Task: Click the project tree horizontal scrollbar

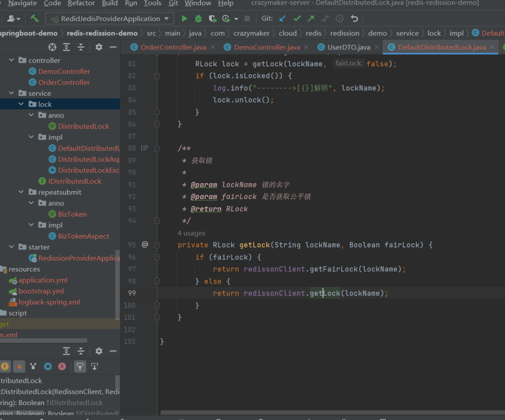Action: pos(43,341)
